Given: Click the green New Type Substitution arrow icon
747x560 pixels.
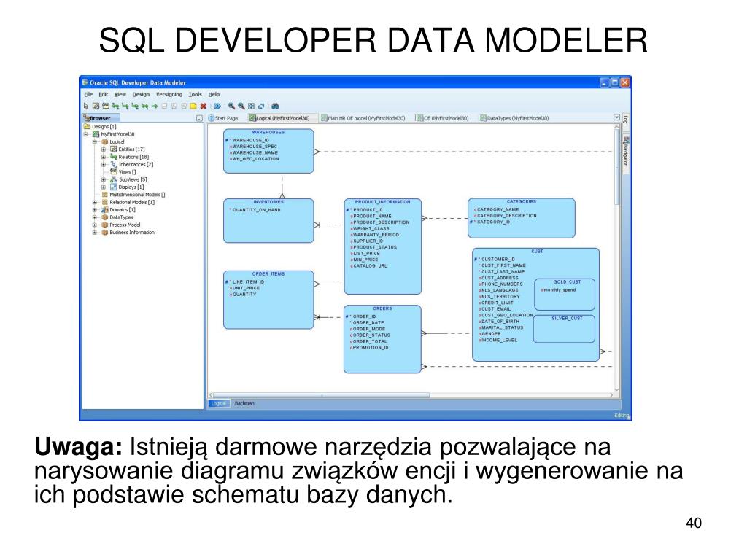Looking at the screenshot, I should [155, 106].
